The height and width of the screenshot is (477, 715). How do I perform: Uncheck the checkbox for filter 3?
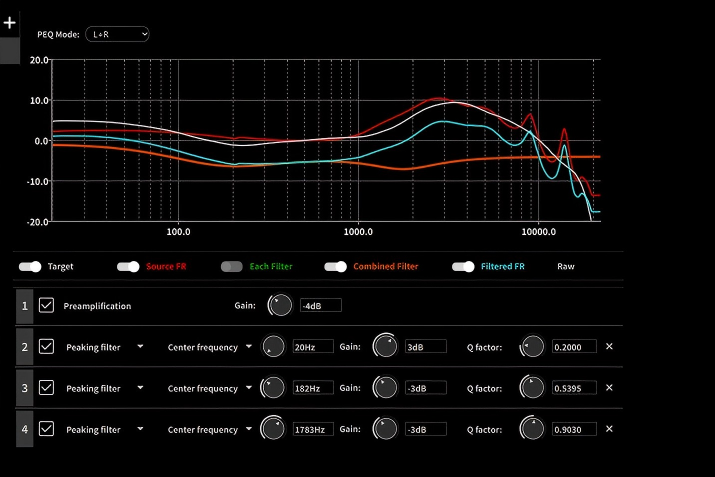point(46,388)
